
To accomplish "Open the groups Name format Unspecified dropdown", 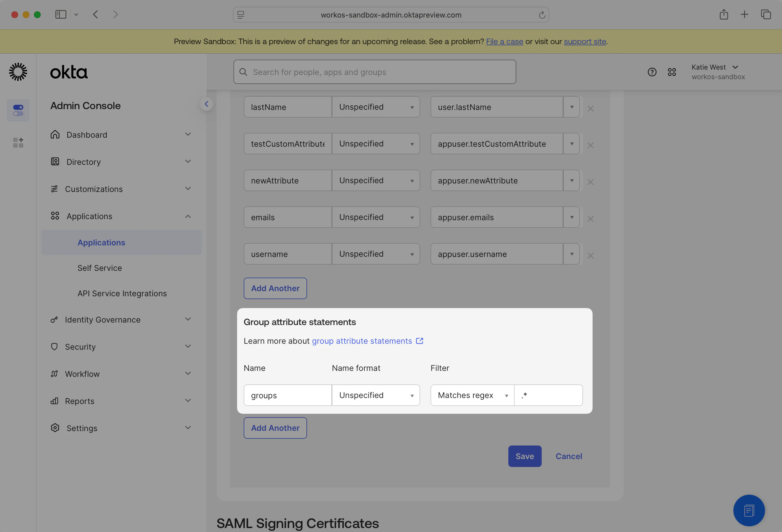I will click(375, 395).
